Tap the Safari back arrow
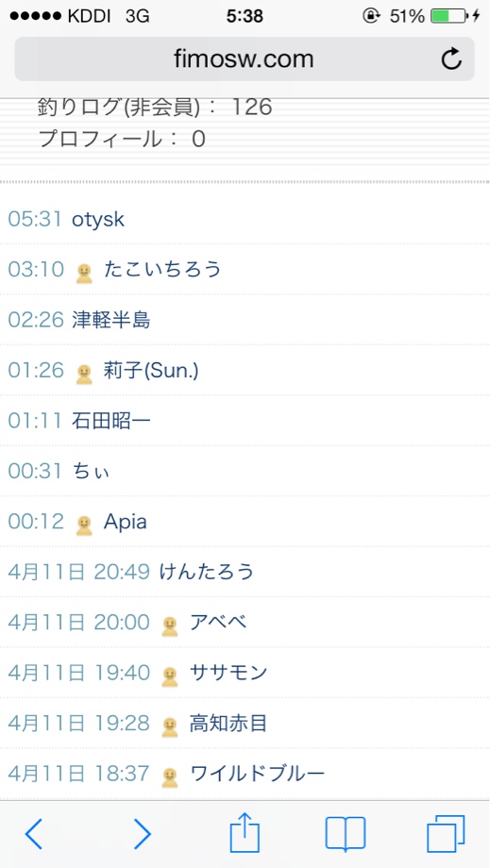490x868 pixels. [x=34, y=834]
